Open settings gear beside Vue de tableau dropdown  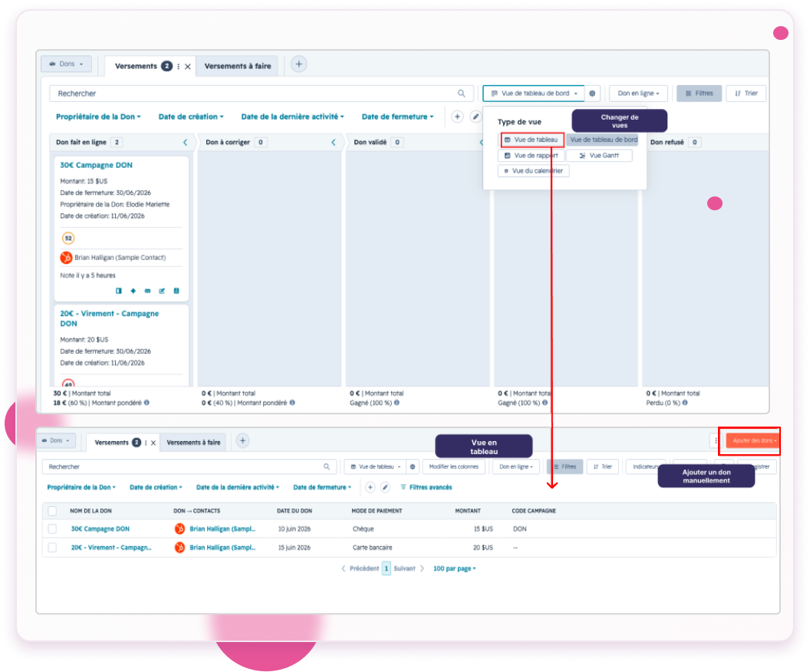pos(412,467)
